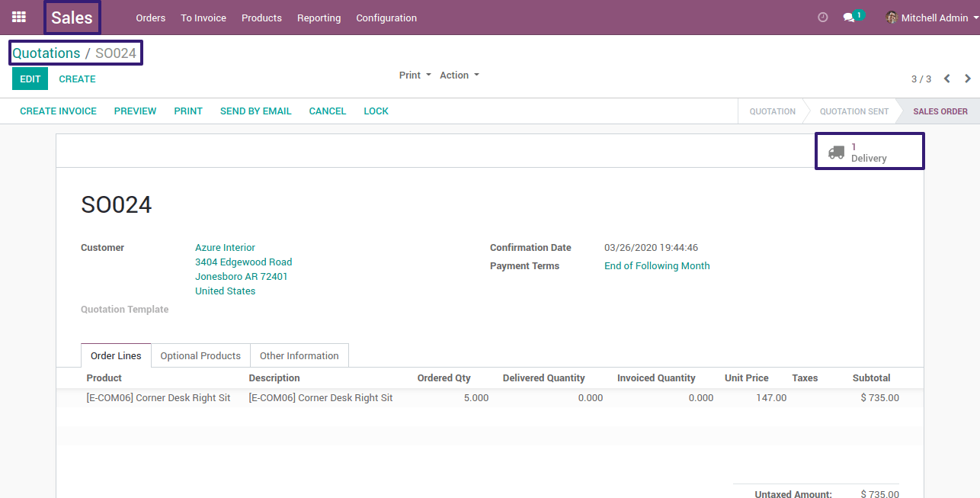Click the pager counter 3 / 3

tap(921, 79)
